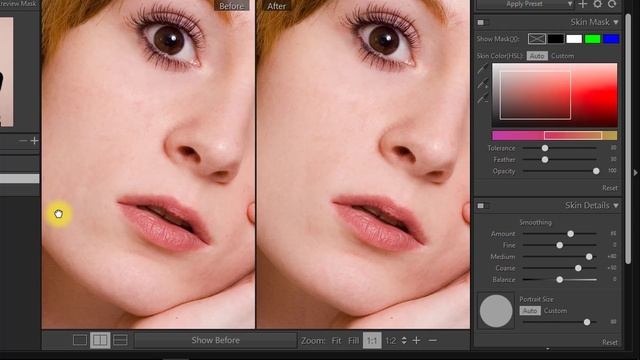Choose black mask display swatch
The width and height of the screenshot is (640, 360).
[556, 39]
